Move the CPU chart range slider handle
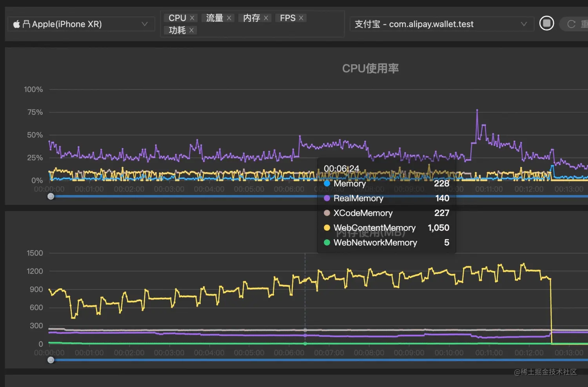 click(51, 196)
